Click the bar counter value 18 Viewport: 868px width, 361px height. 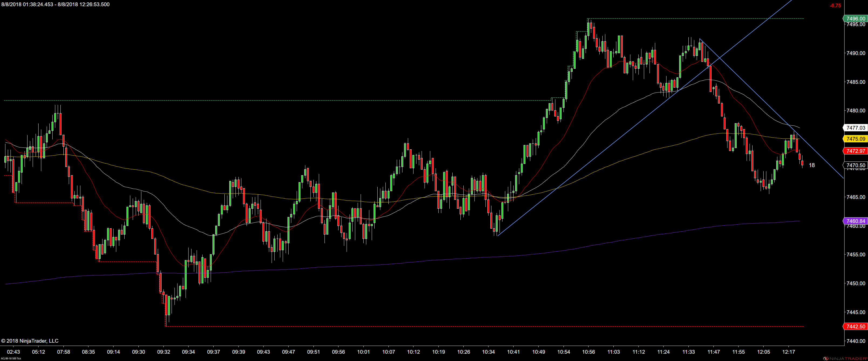(812, 165)
